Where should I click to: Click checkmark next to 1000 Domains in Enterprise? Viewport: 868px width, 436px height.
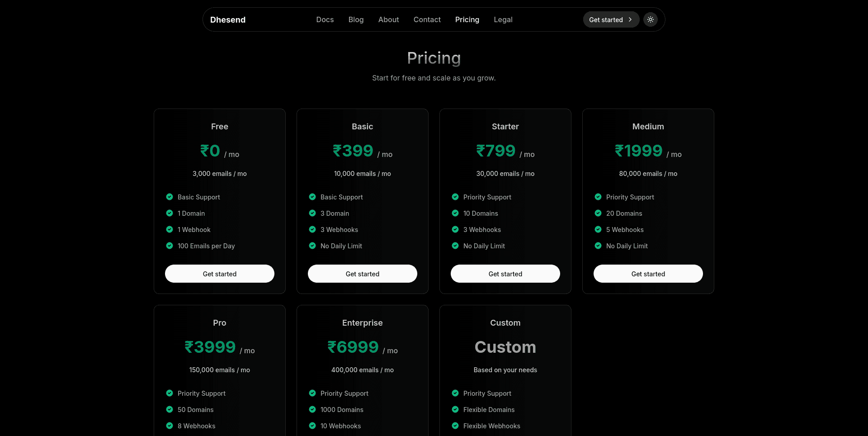(312, 409)
